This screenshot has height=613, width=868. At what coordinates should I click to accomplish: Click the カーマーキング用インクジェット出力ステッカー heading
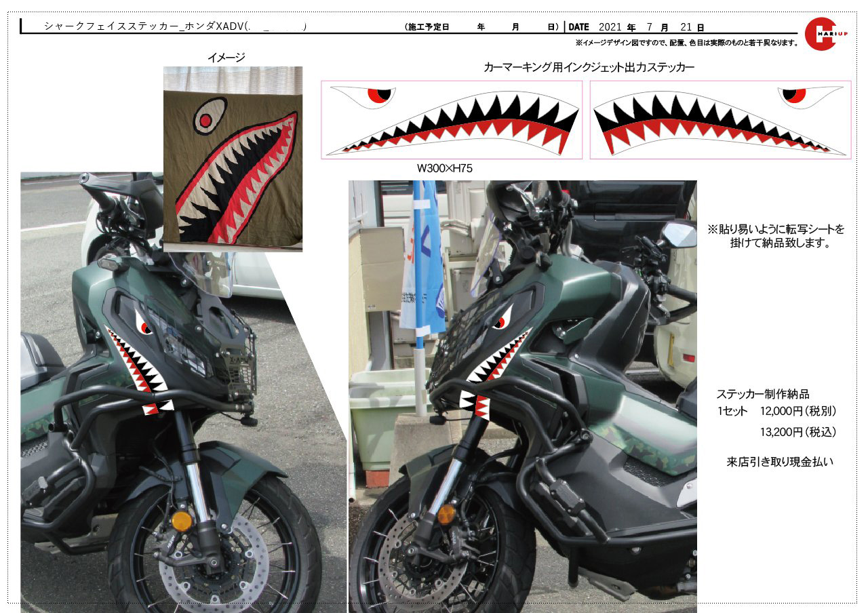589,67
